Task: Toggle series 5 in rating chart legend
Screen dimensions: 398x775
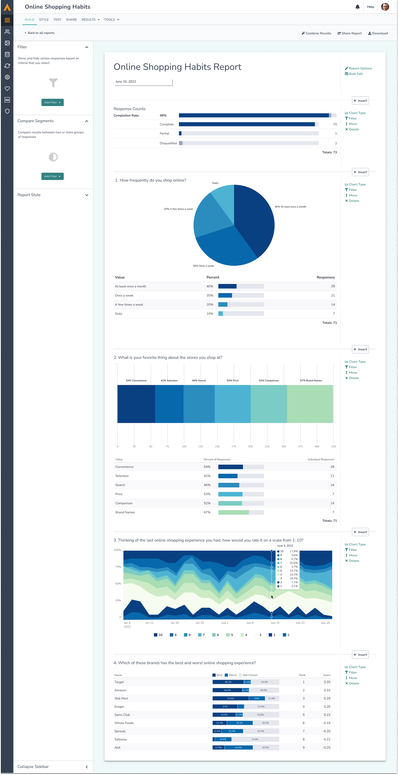Action: coord(230,635)
